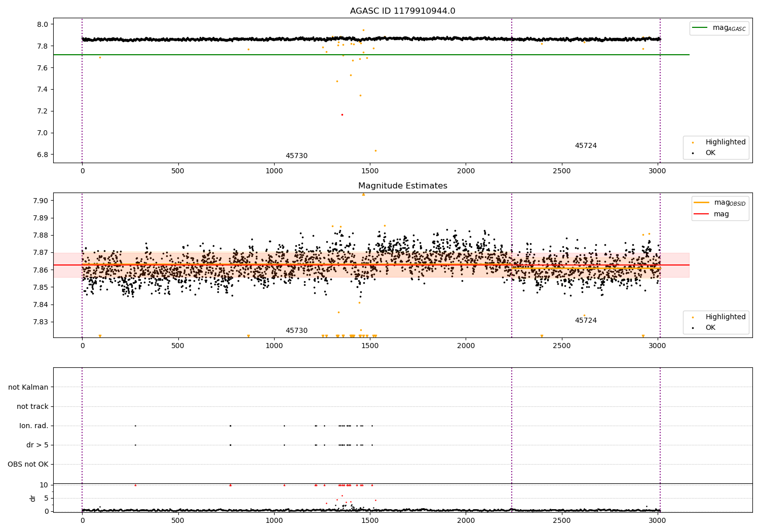
Task: Click the '45730' label in the middle plot
Action: [296, 330]
